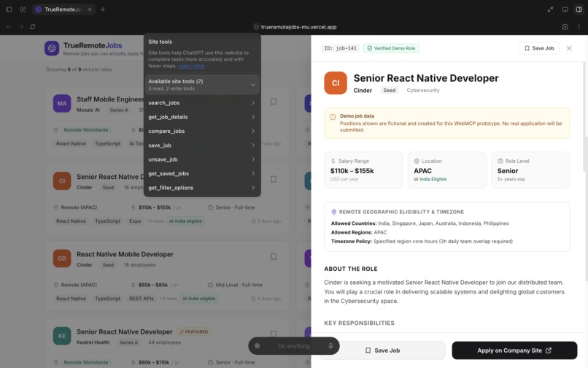Click the demo job data info icon
The width and height of the screenshot is (588, 368).
point(333,117)
